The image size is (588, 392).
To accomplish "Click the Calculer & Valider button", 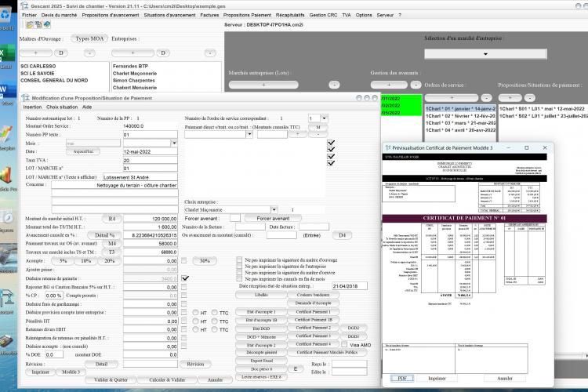I will tap(167, 379).
